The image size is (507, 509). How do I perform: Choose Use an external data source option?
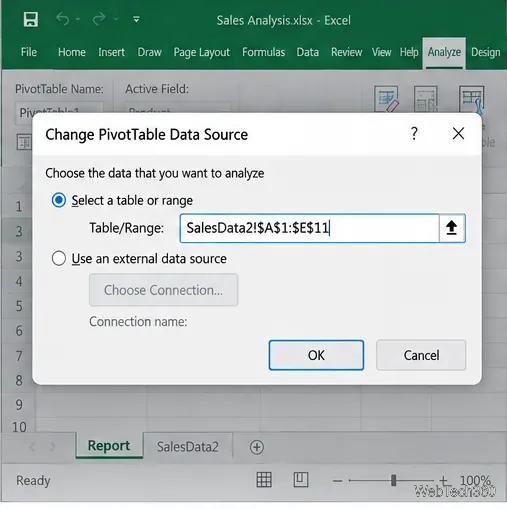point(59,258)
